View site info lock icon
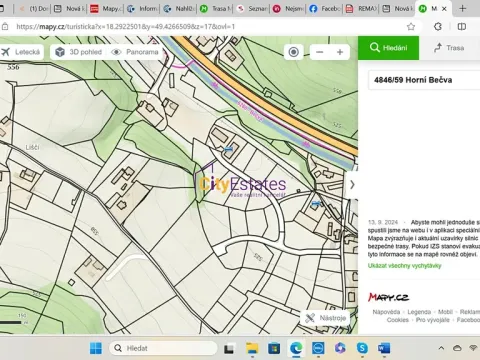This screenshot has height=360, width=480. pyautogui.click(x=5, y=27)
